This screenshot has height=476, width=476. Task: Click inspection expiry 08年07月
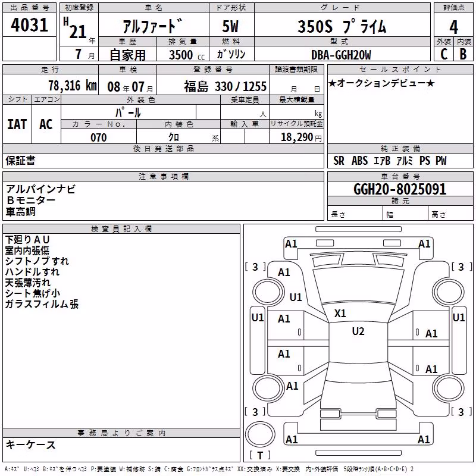[x=130, y=87]
